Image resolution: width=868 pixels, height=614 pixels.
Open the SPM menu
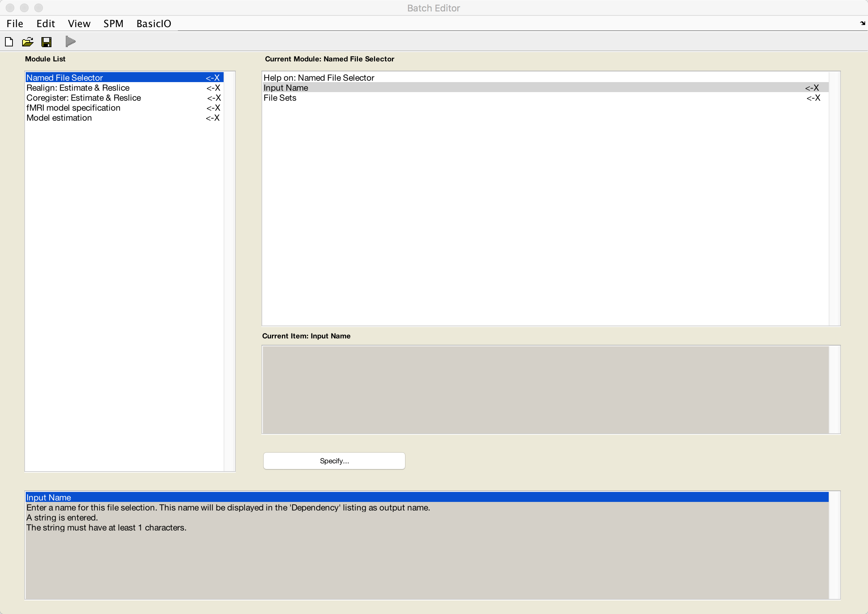click(x=114, y=24)
